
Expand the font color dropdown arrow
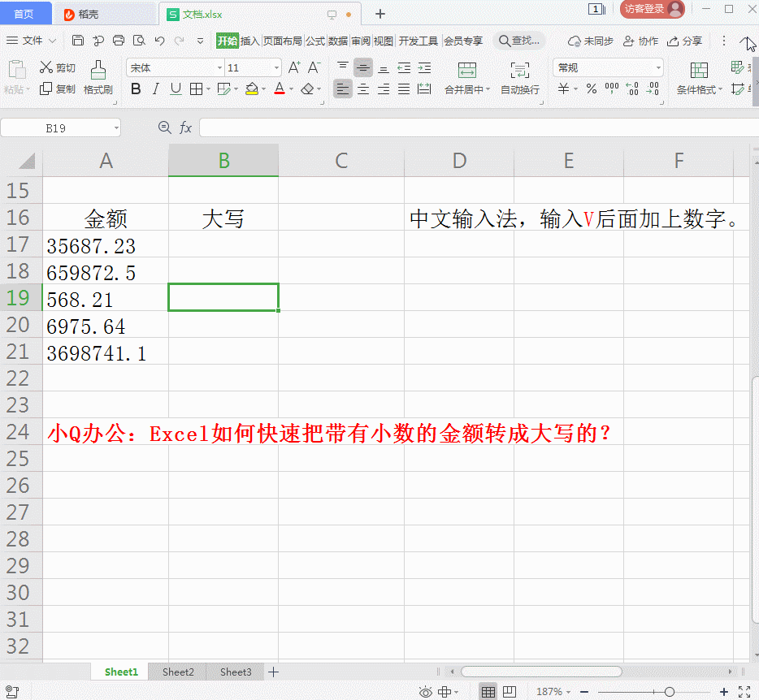[292, 89]
